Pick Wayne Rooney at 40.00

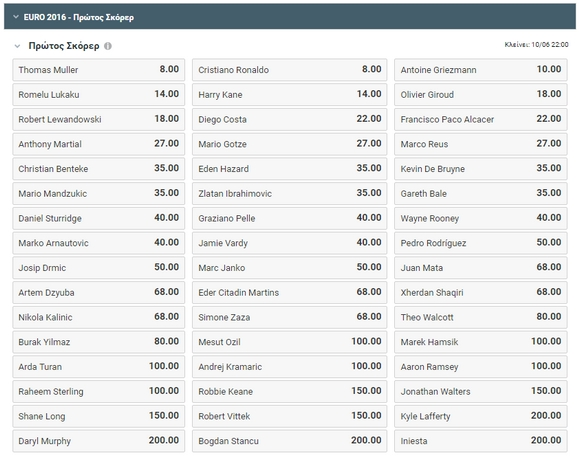pos(480,218)
